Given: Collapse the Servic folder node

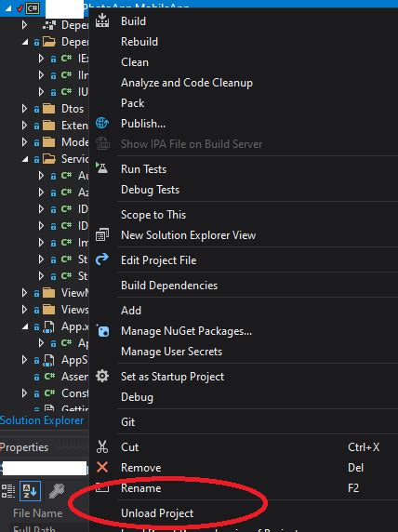Looking at the screenshot, I should pyautogui.click(x=25, y=159).
